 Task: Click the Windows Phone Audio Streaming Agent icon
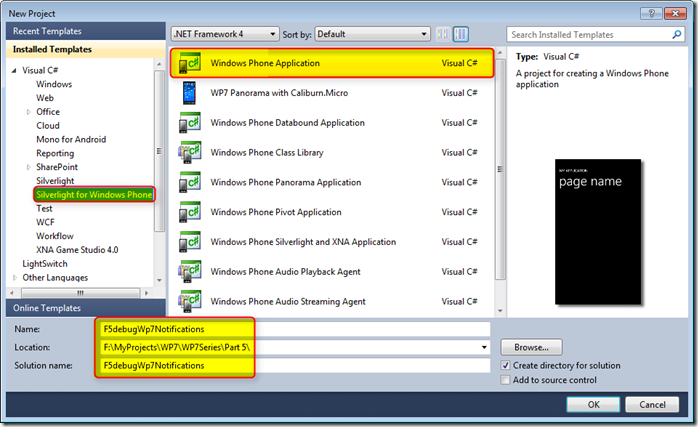click(x=190, y=301)
